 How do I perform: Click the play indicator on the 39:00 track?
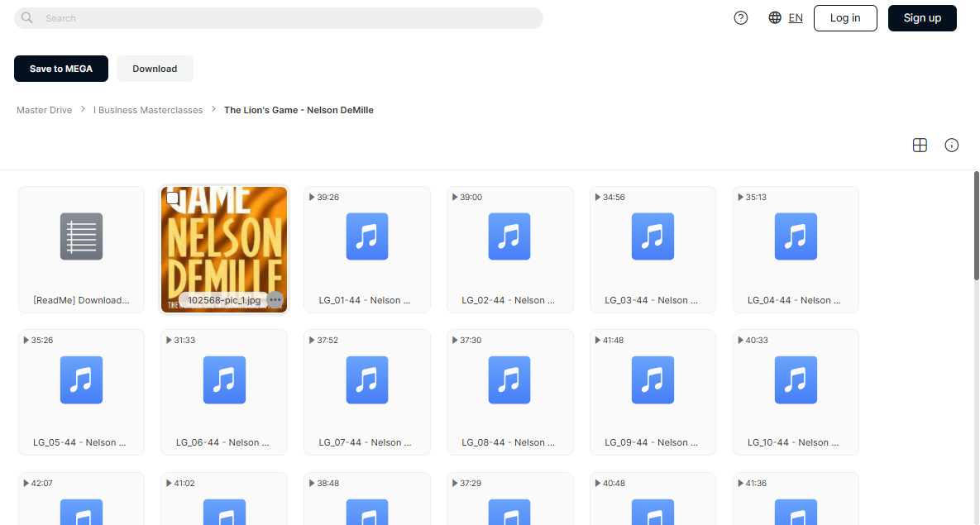click(x=454, y=197)
